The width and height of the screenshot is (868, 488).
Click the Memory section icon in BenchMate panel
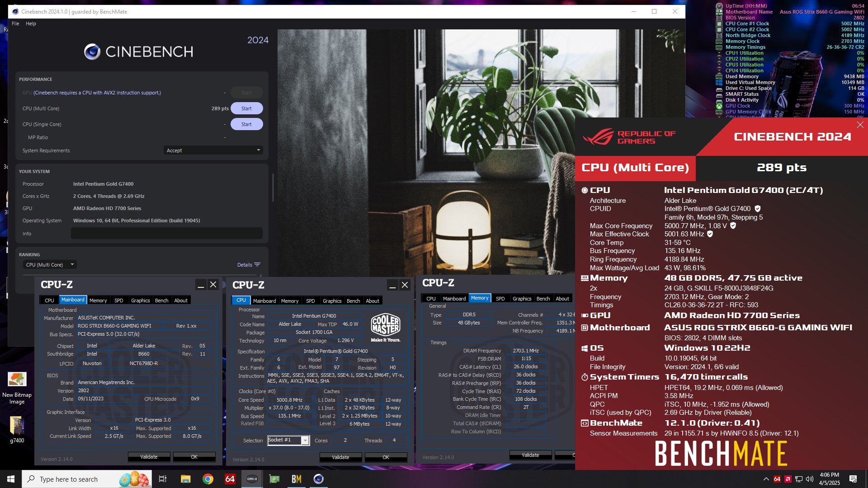pos(585,278)
